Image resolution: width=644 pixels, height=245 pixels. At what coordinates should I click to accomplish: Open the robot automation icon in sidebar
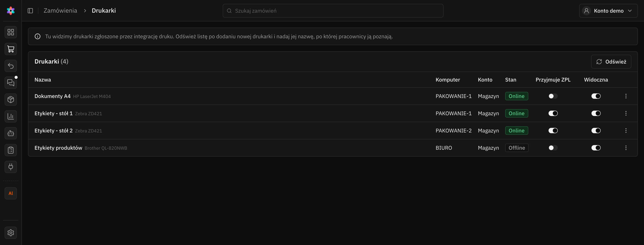(x=11, y=133)
